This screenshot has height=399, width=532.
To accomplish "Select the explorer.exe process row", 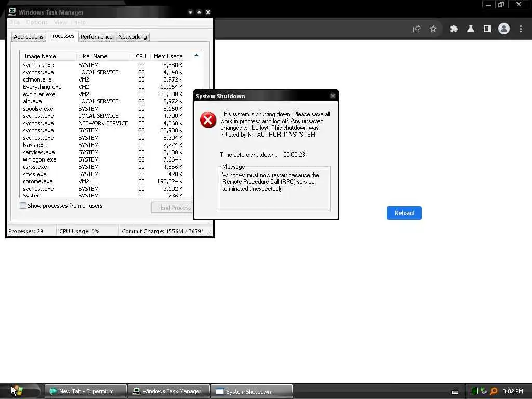I will coord(102,94).
